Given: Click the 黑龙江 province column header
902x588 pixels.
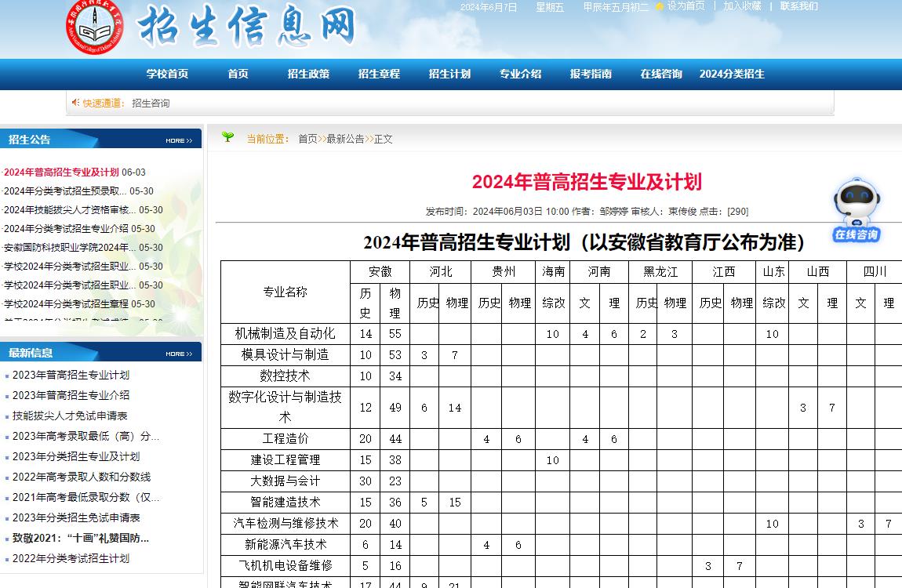Looking at the screenshot, I should click(x=660, y=271).
